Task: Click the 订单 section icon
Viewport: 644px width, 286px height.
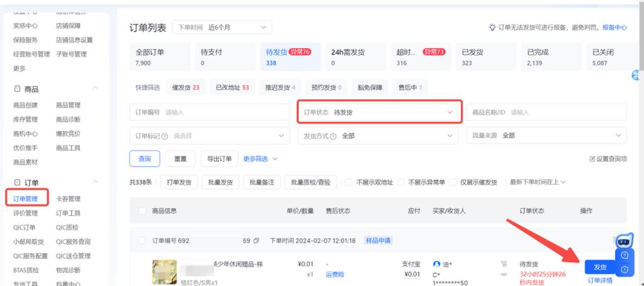Action: [x=17, y=182]
